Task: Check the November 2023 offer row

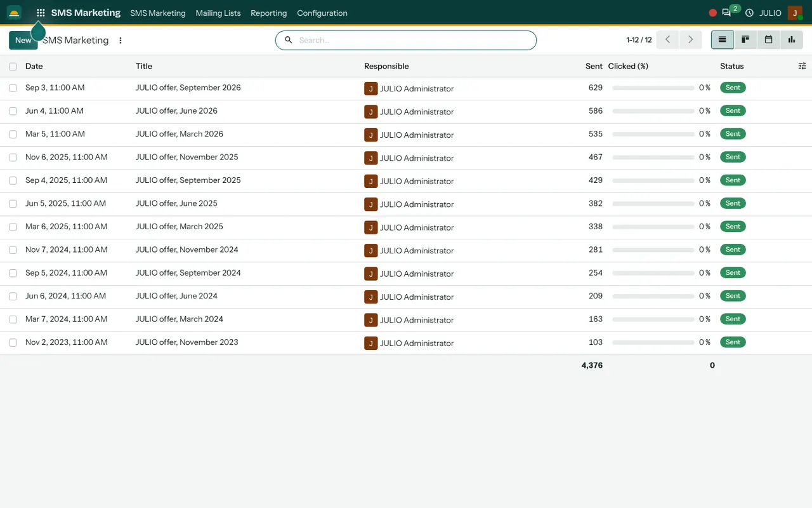Action: [x=13, y=343]
